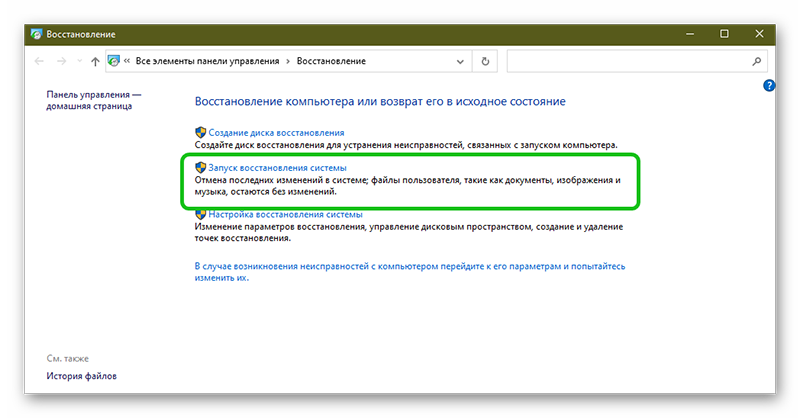This screenshot has width=800, height=418.
Task: Open 'История файлов' in See also
Action: pos(82,376)
